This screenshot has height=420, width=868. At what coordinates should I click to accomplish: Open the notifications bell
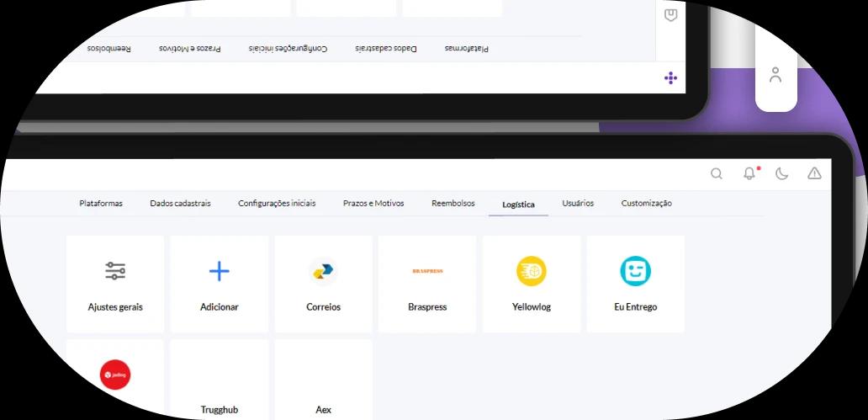tap(749, 173)
